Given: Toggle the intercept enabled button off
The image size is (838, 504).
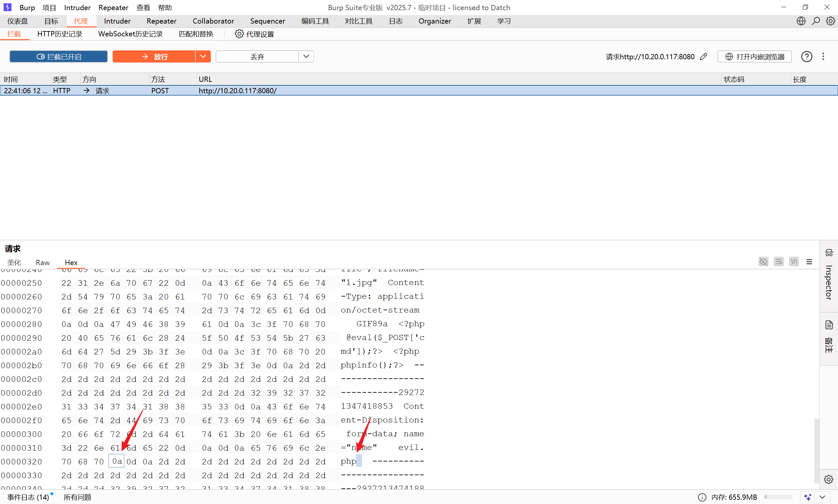Looking at the screenshot, I should click(58, 57).
